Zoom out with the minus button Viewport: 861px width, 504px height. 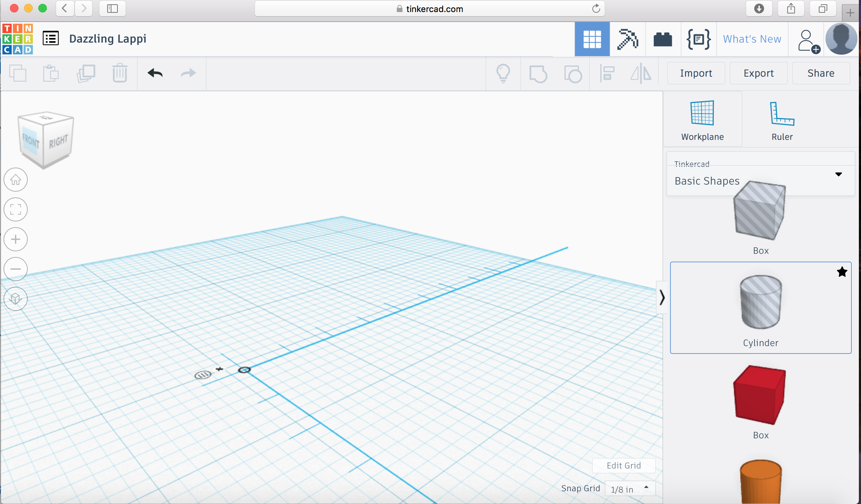coord(16,269)
